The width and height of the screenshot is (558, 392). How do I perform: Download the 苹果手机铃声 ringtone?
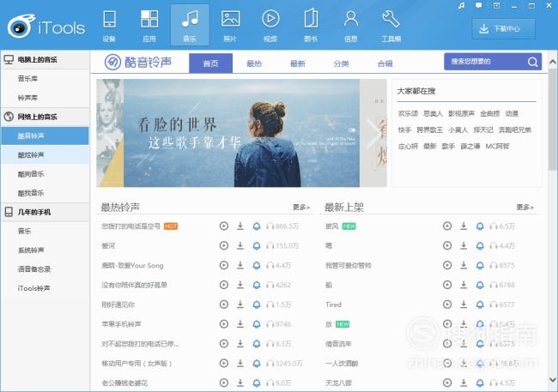pyautogui.click(x=240, y=324)
